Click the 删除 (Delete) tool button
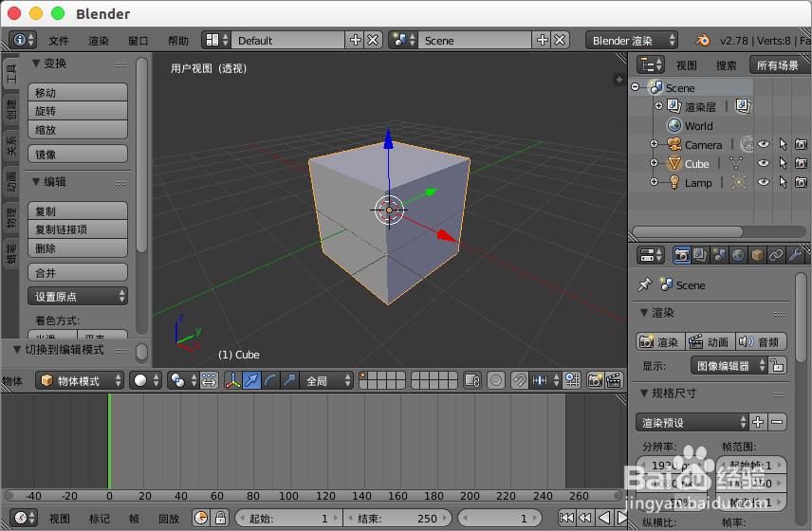The height and width of the screenshot is (531, 812). click(78, 248)
